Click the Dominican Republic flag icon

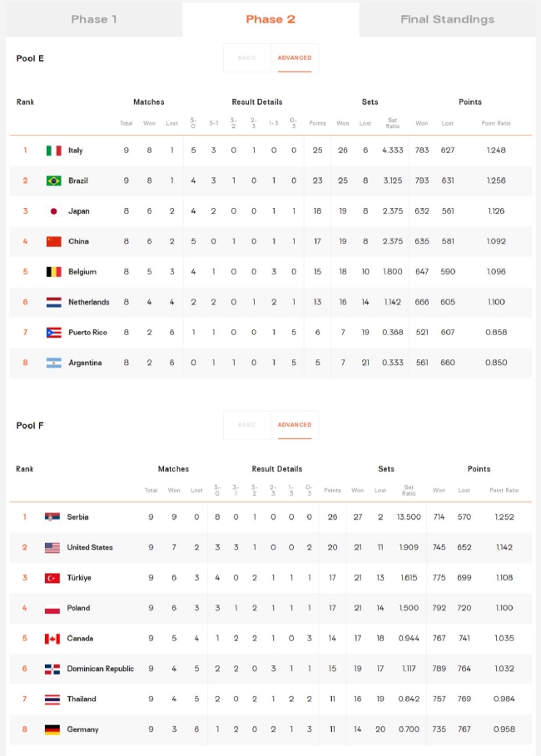(x=52, y=669)
